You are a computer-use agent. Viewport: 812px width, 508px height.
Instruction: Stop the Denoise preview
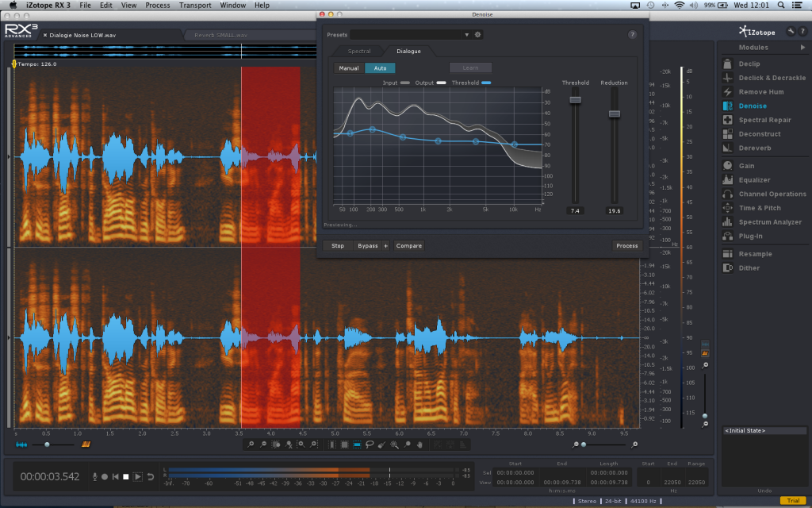(x=338, y=246)
